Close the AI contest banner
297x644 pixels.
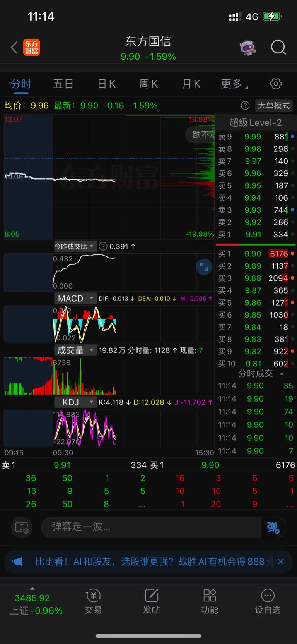click(281, 562)
